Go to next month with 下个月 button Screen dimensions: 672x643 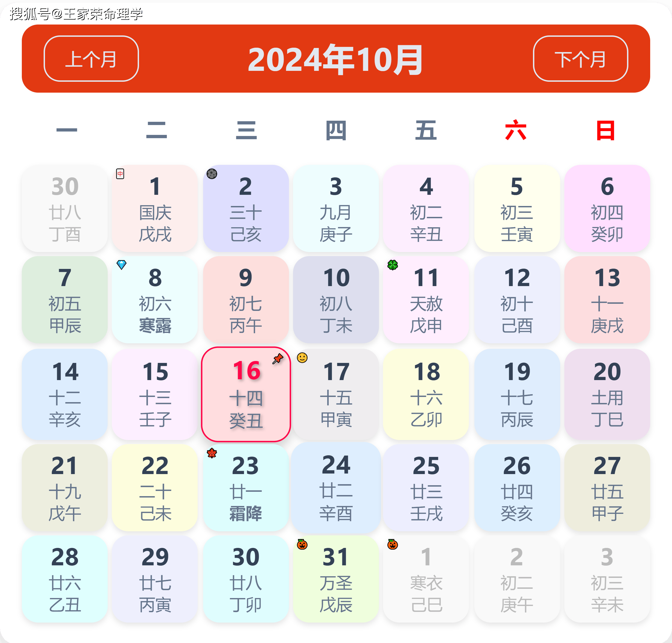click(580, 59)
